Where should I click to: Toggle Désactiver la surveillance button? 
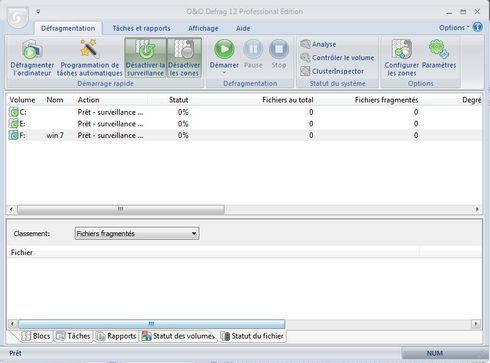click(x=145, y=57)
